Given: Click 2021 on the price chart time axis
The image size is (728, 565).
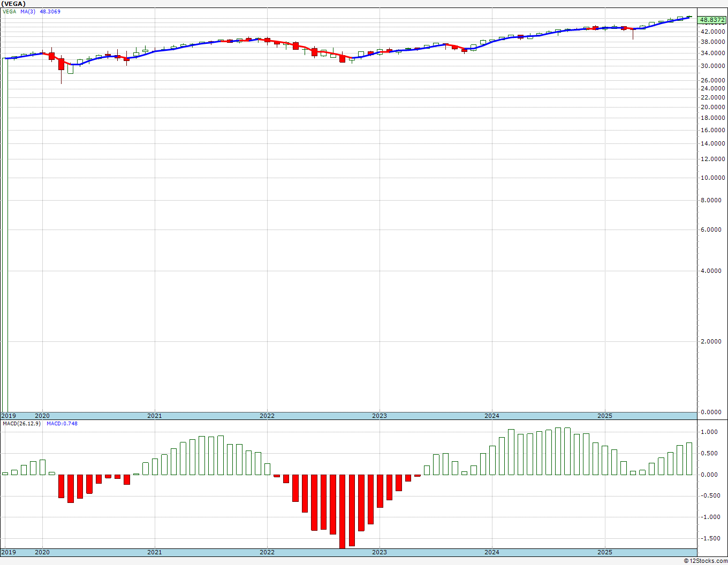Looking at the screenshot, I should [154, 416].
